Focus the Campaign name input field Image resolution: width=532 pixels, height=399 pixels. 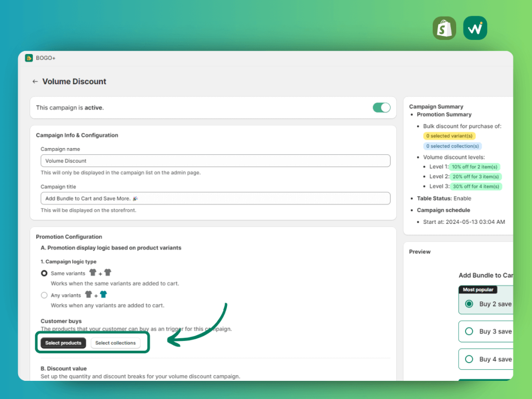(216, 161)
